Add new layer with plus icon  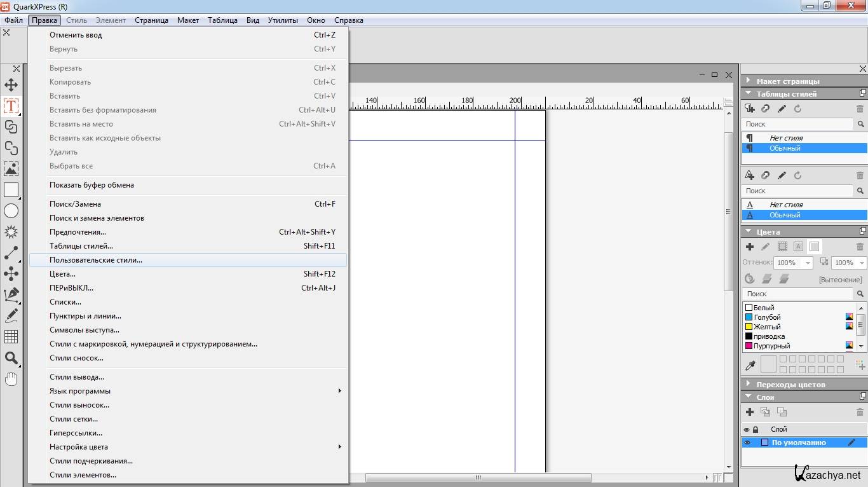click(x=750, y=412)
